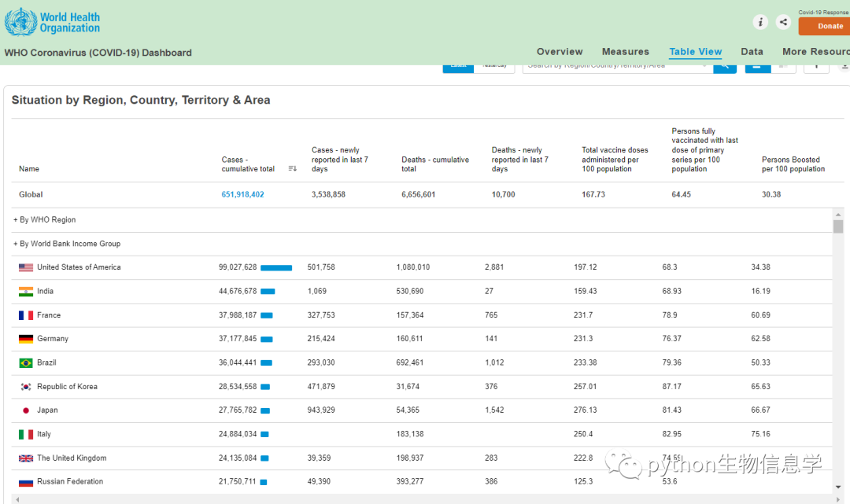850x504 pixels.
Task: Click India's cases blue bar
Action: [268, 291]
